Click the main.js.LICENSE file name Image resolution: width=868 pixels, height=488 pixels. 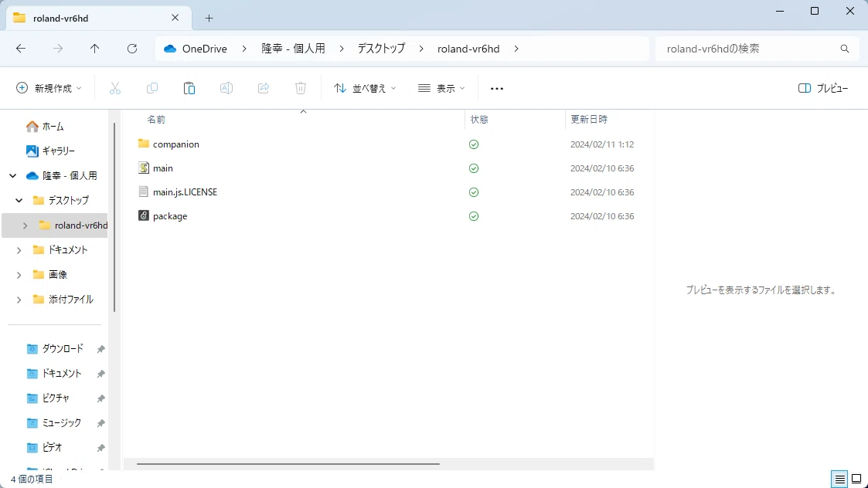tap(185, 192)
